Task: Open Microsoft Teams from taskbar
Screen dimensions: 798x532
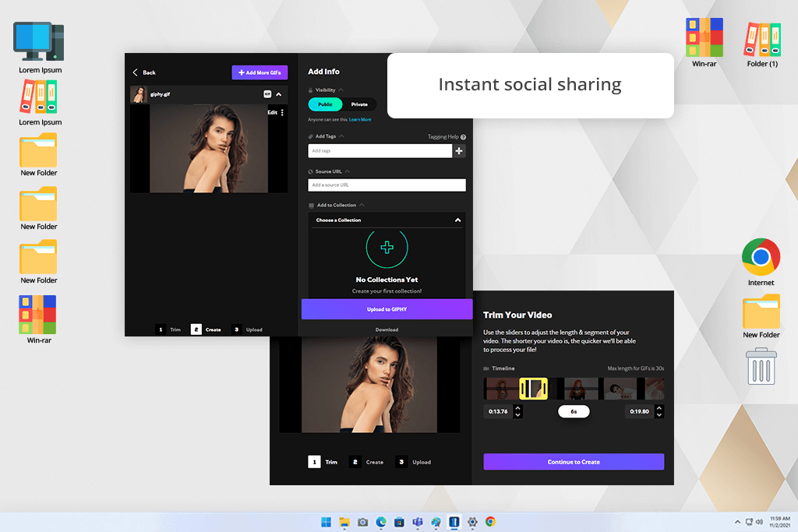Action: (x=418, y=522)
